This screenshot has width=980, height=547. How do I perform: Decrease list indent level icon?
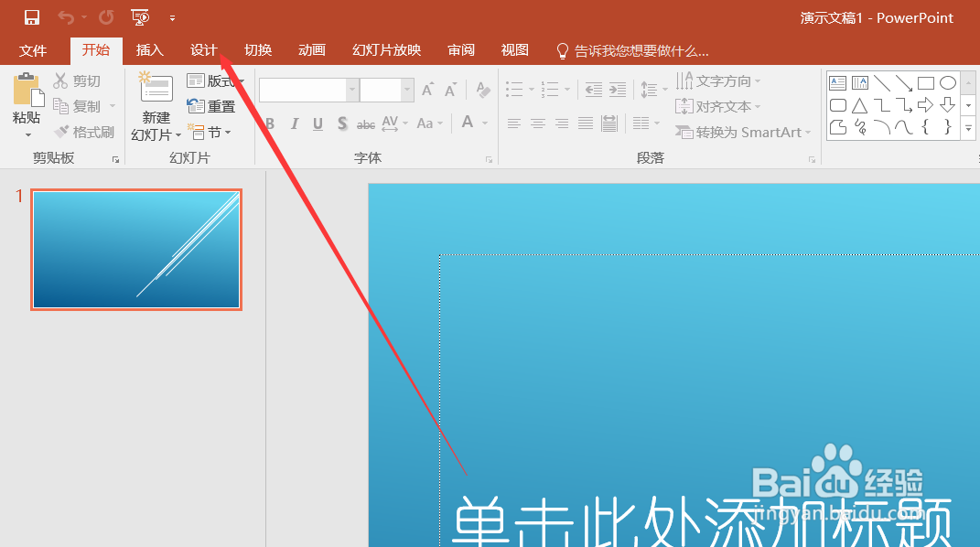[594, 90]
